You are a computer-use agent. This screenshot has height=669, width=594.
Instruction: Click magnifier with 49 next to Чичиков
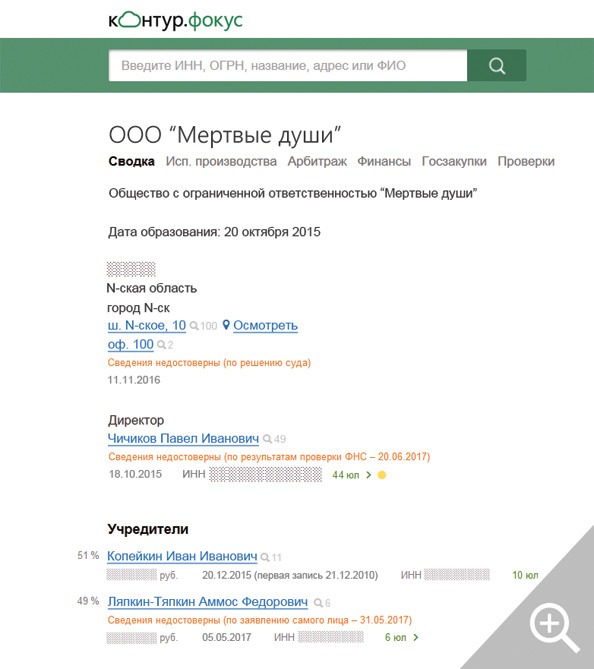(274, 439)
